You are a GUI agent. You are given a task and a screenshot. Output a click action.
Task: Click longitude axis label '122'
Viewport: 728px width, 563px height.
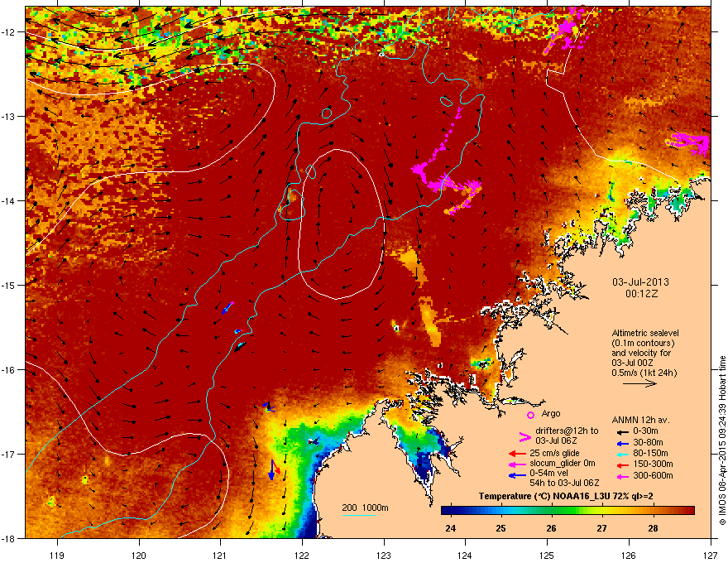tap(302, 555)
